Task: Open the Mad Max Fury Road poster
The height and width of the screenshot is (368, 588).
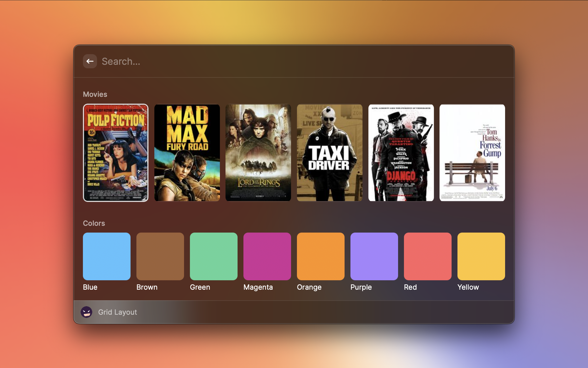Action: coord(187,153)
